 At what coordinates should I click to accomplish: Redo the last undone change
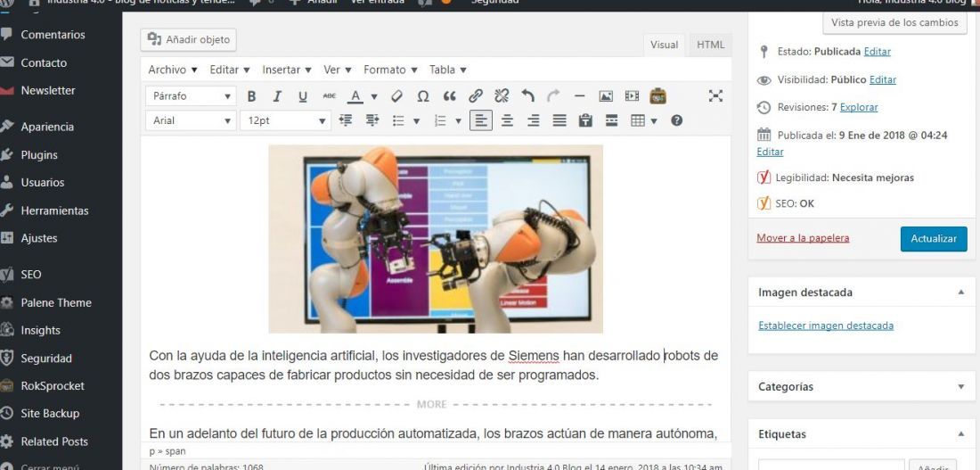(553, 96)
